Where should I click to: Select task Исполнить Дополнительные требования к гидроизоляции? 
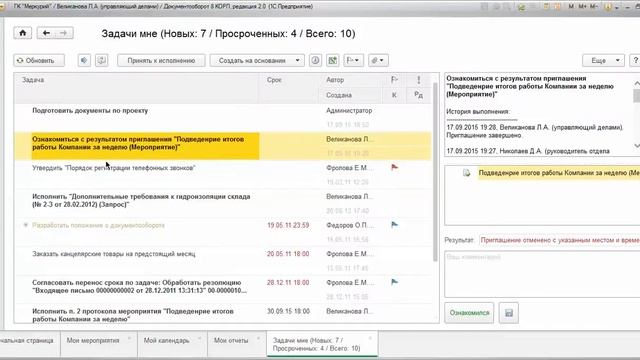click(x=141, y=200)
